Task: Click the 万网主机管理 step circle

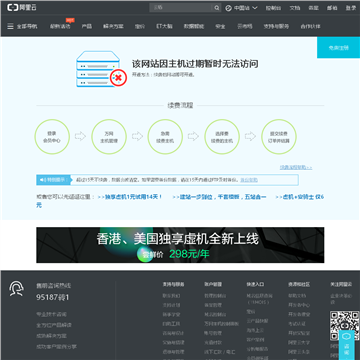Action: 109,137
